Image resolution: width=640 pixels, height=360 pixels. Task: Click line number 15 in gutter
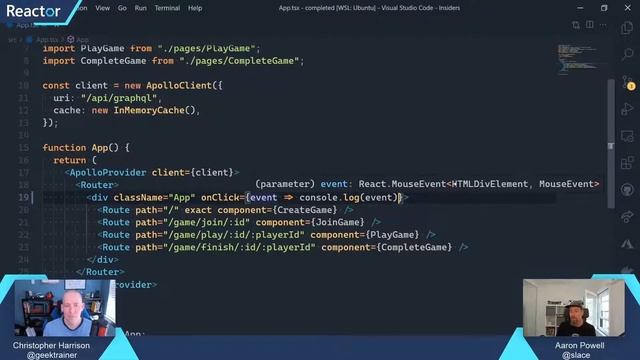24,148
